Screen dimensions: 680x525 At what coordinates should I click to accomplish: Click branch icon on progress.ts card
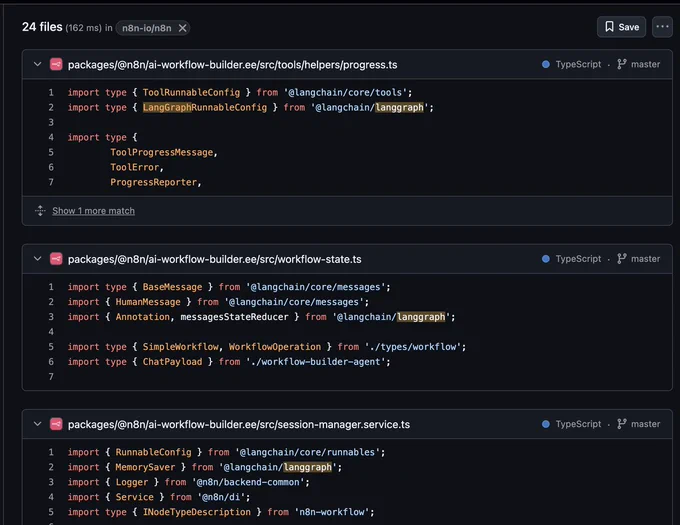621,64
